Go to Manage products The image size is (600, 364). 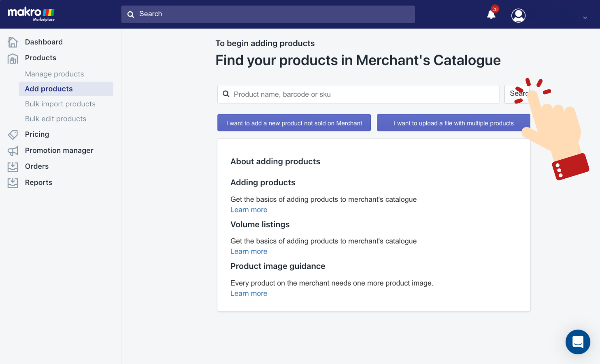pos(54,74)
